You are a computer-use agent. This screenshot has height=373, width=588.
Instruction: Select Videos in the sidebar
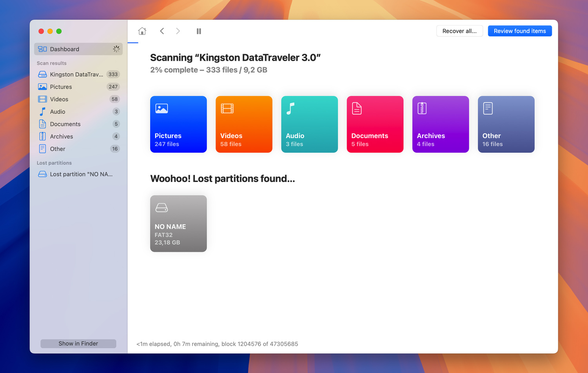point(78,99)
